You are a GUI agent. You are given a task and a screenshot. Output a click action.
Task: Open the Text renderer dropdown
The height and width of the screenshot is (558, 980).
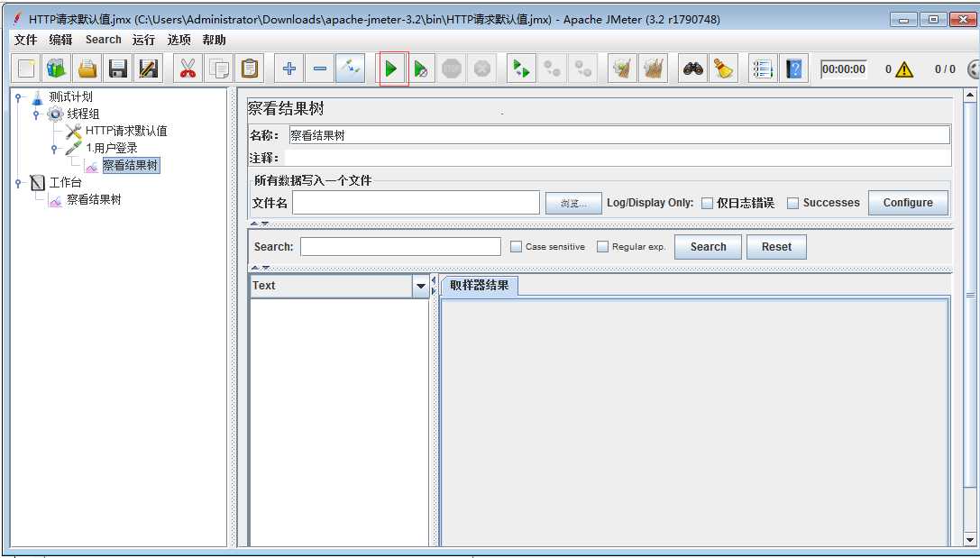(x=421, y=287)
